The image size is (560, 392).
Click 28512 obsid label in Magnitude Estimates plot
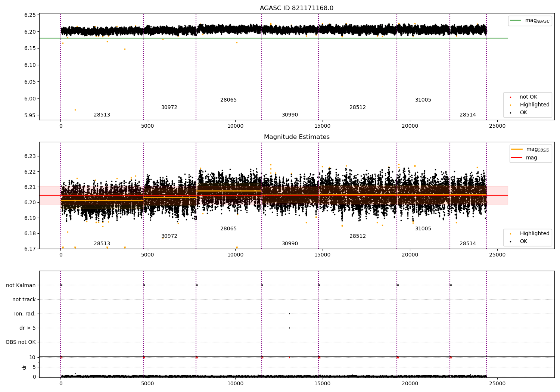tap(357, 236)
